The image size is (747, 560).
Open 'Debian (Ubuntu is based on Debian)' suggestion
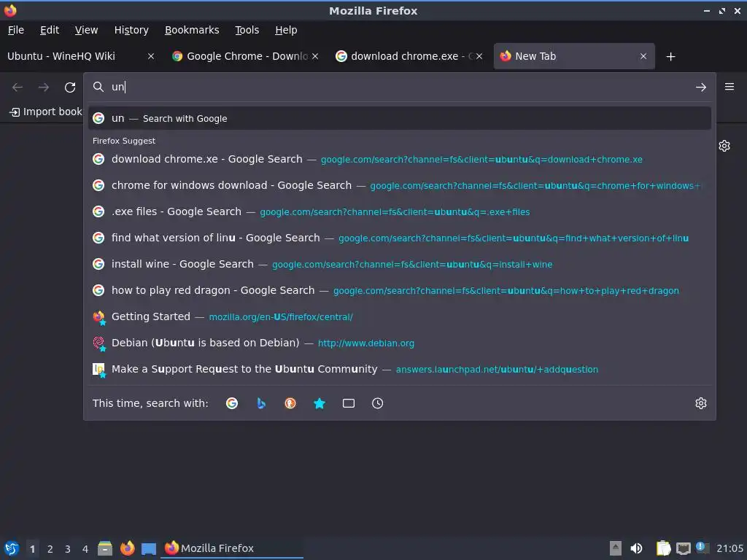click(x=399, y=343)
